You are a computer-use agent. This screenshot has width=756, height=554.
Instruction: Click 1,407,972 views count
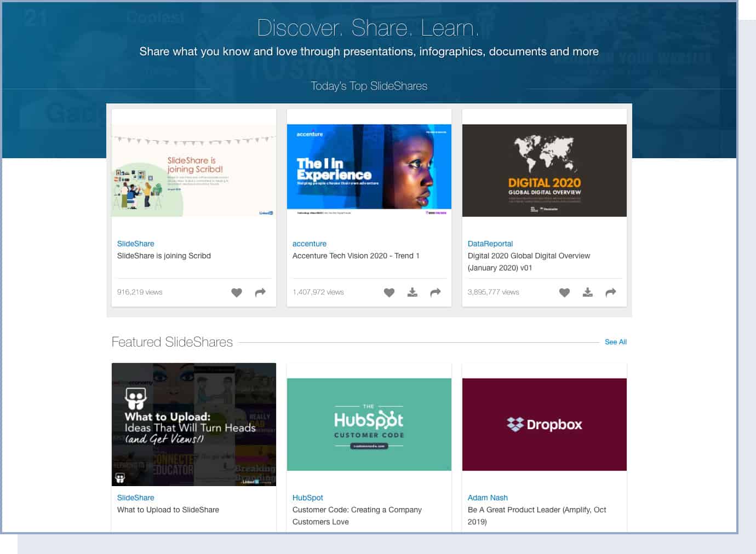click(318, 292)
